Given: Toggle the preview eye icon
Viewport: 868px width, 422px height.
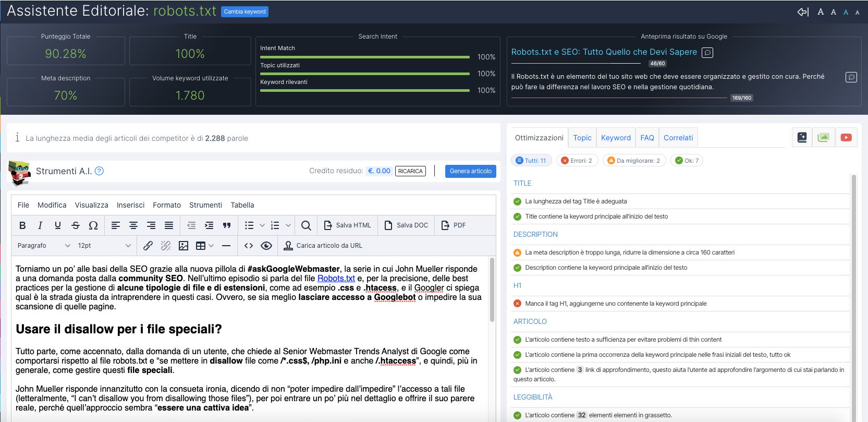Looking at the screenshot, I should pos(266,246).
